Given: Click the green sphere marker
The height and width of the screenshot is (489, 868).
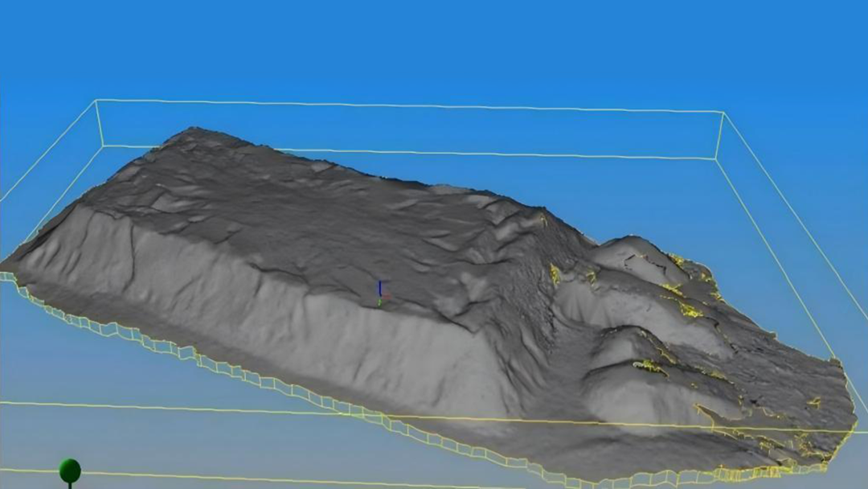Looking at the screenshot, I should 70,470.
